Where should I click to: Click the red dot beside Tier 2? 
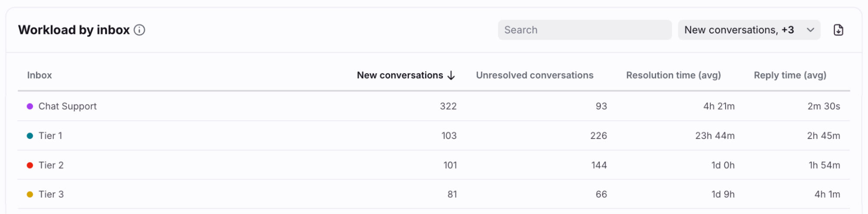(x=30, y=165)
